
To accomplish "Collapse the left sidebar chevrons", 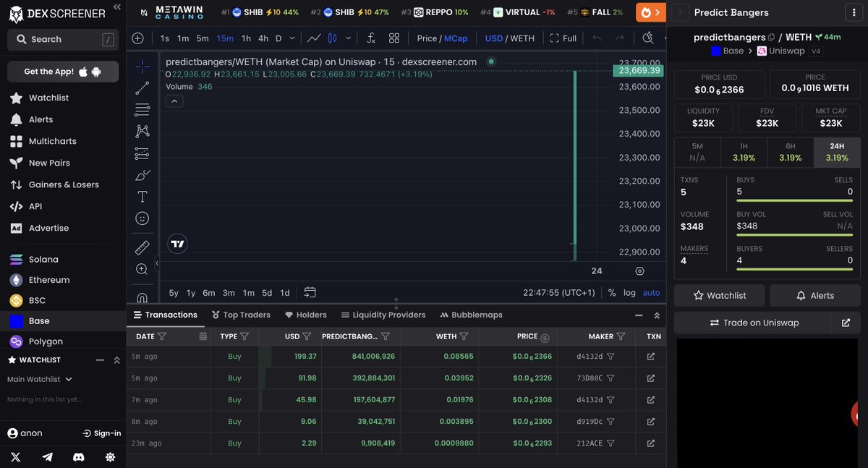I will coord(117,7).
